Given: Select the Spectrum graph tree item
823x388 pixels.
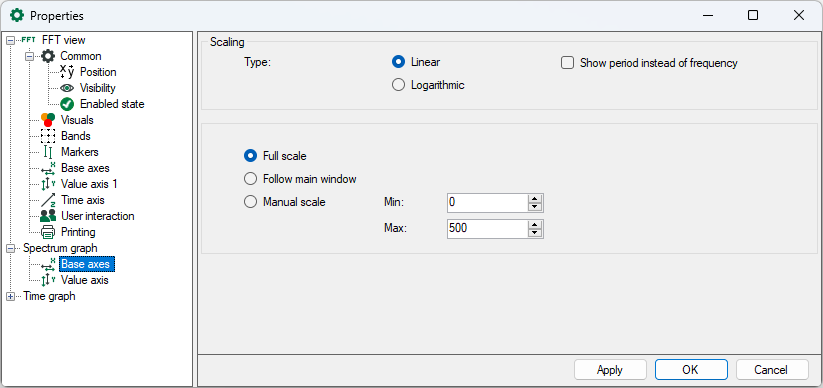Looking at the screenshot, I should click(x=60, y=248).
